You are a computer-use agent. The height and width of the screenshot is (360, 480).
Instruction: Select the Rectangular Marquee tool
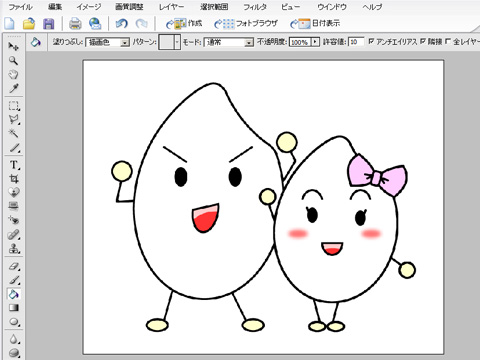14,106
